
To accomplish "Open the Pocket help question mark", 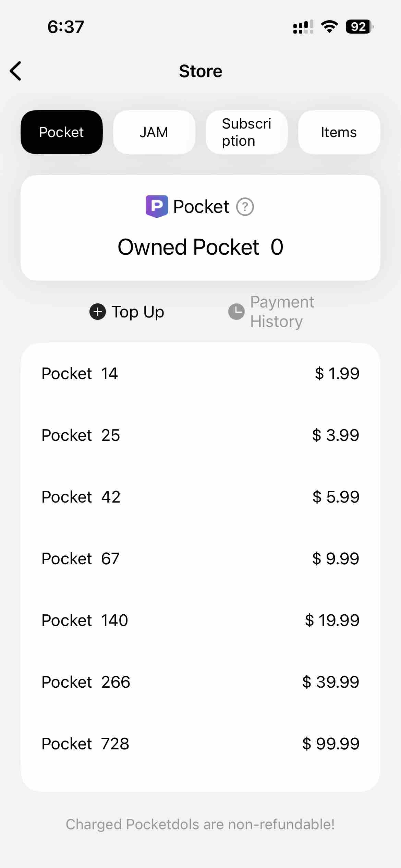I will [245, 207].
